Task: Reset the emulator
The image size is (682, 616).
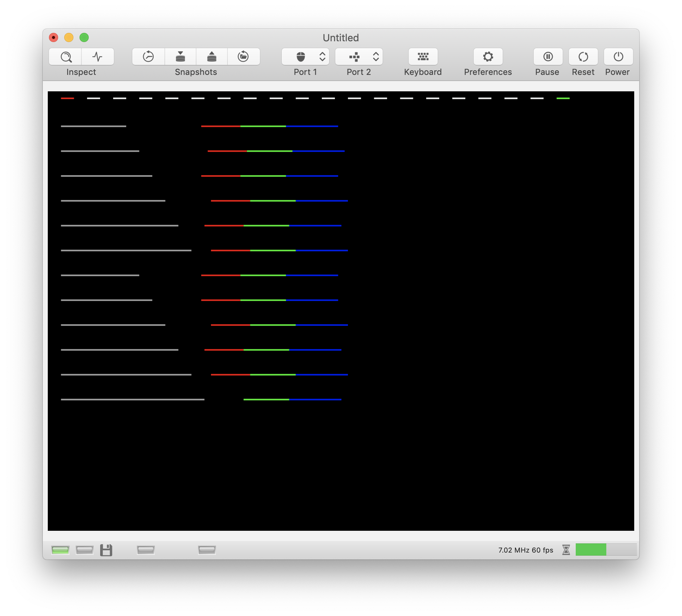Action: 583,57
